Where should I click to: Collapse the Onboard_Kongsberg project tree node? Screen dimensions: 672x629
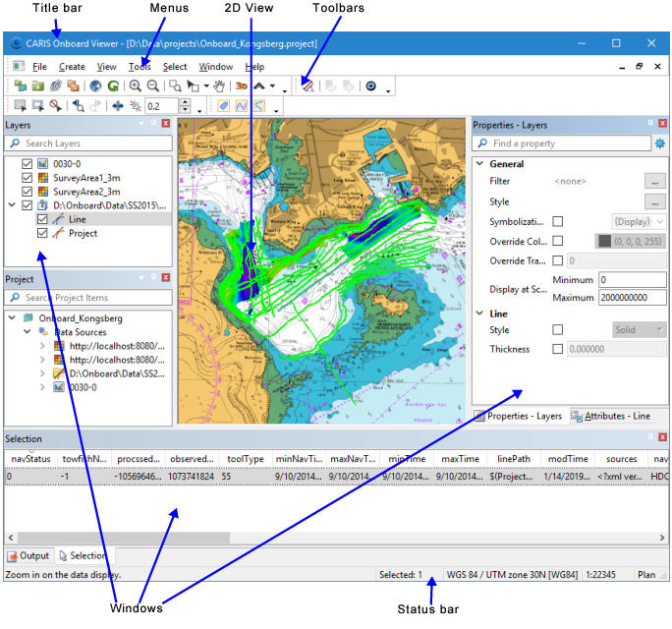(11, 318)
